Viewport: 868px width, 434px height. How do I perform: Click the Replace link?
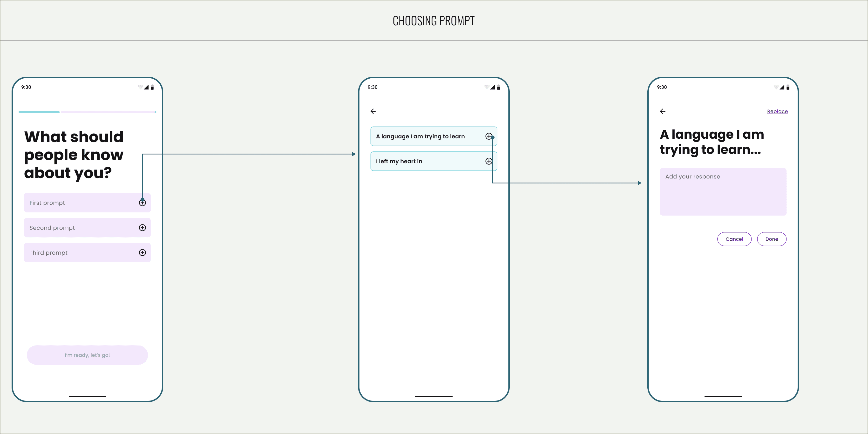777,112
